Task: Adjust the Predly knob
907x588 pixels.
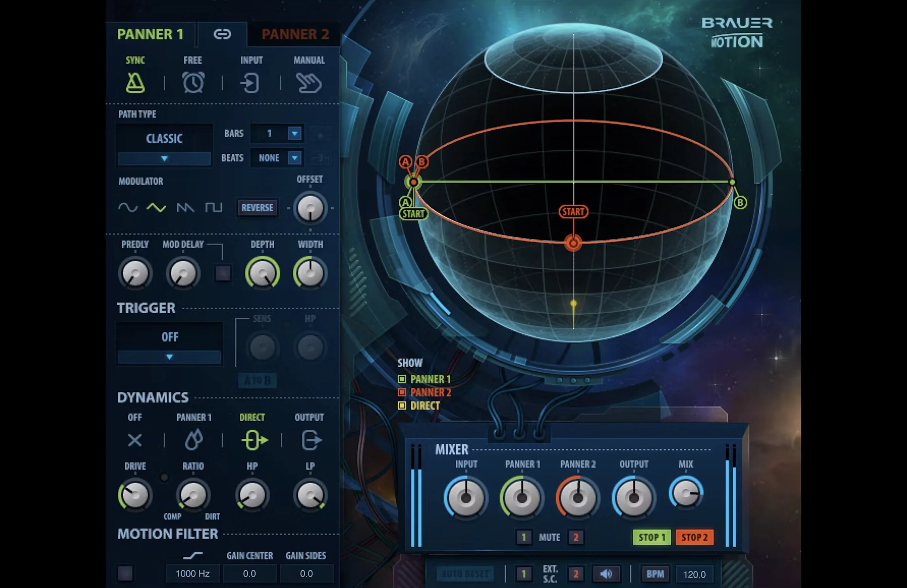Action: [135, 273]
